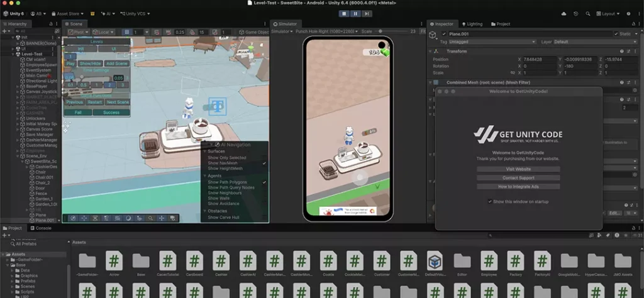Switch to the Console tab

click(40, 228)
